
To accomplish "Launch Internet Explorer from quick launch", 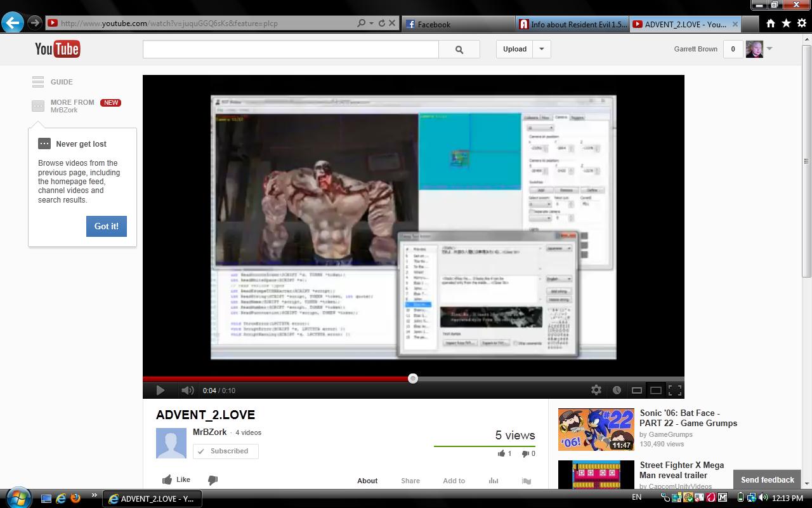I will point(61,498).
